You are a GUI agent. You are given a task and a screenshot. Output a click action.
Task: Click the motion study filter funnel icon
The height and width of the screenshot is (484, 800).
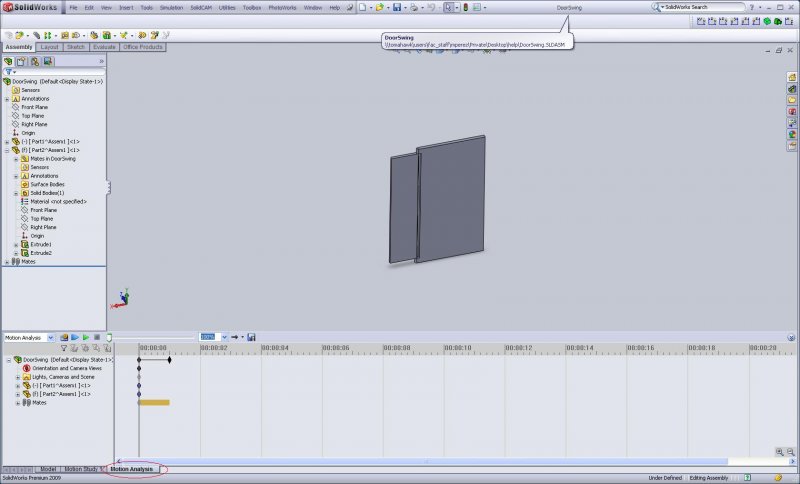(x=64, y=348)
